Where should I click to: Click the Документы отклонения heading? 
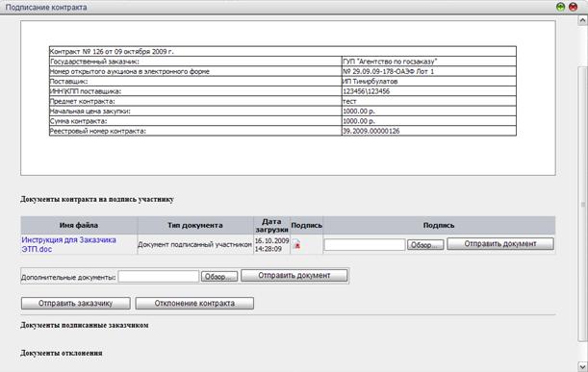tap(62, 353)
